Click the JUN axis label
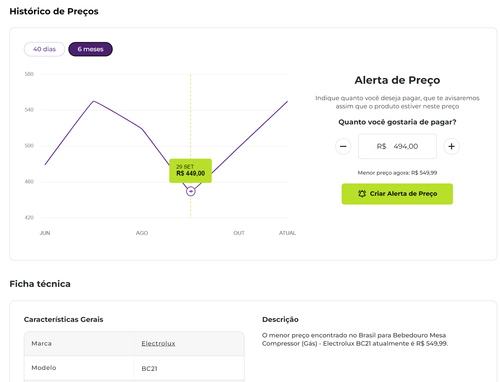This screenshot has width=500, height=382. pos(45,233)
